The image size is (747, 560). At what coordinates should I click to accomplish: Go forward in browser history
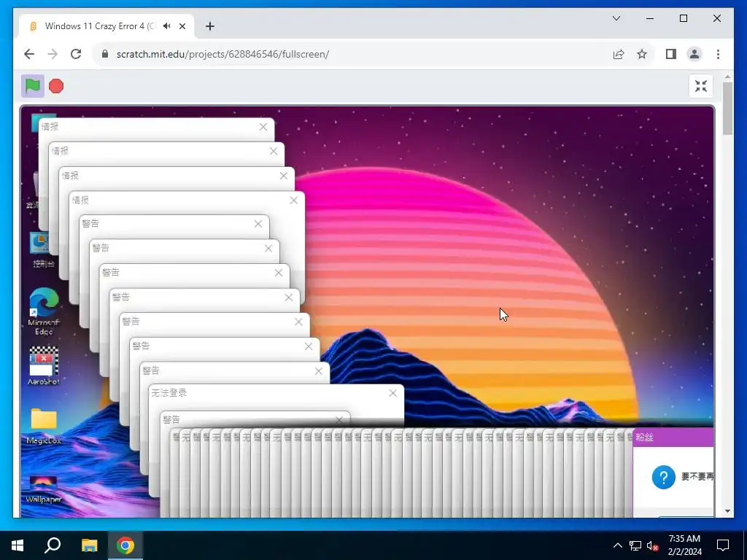coord(53,54)
